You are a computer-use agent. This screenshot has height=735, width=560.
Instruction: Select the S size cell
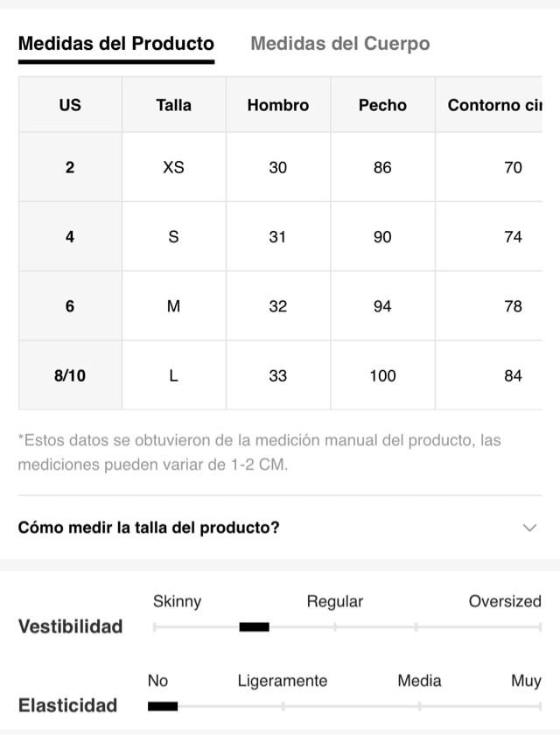(x=174, y=237)
